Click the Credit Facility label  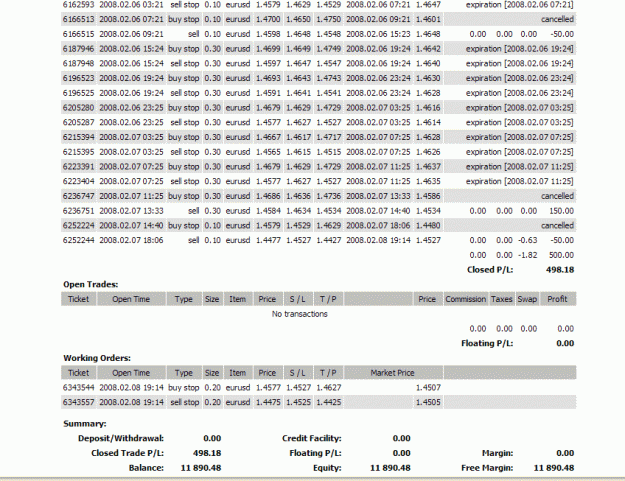point(312,438)
